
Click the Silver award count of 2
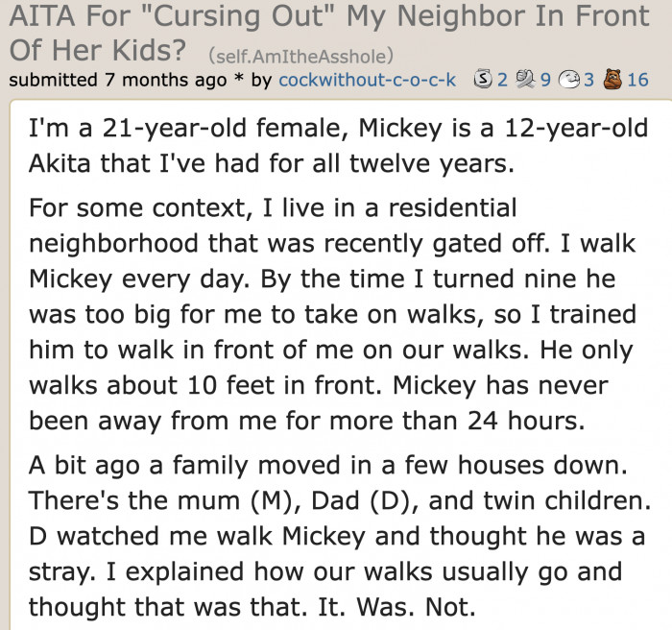coord(502,80)
